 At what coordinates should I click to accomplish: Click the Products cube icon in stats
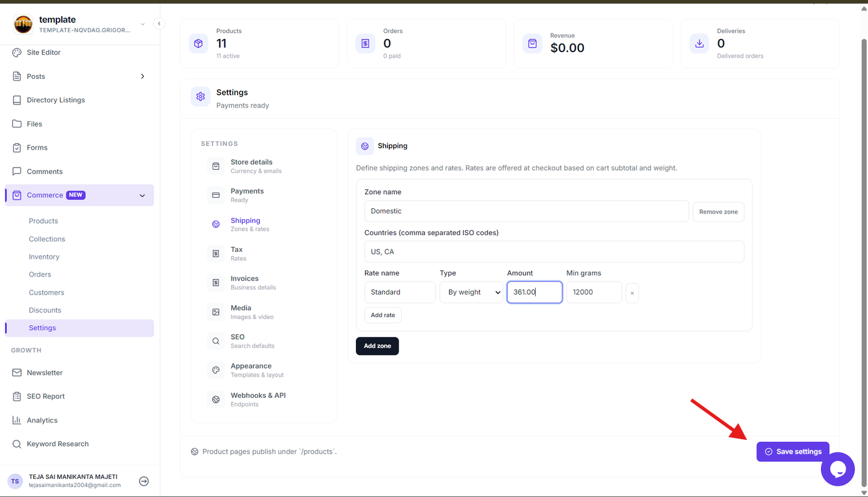click(198, 43)
